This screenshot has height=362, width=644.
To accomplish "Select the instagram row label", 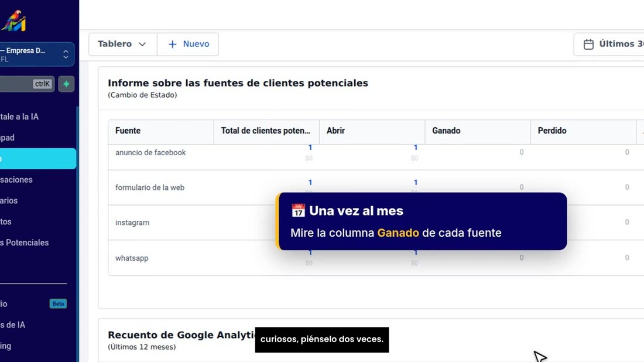I will (x=132, y=222).
